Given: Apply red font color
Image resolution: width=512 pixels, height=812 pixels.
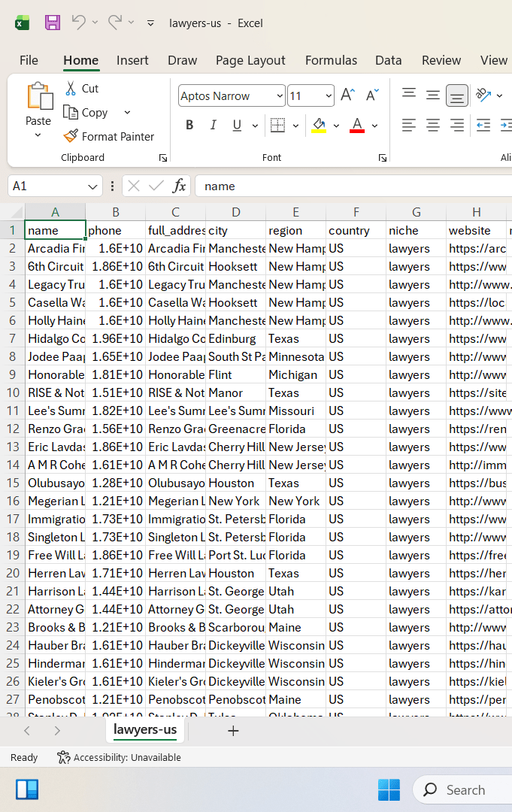Looking at the screenshot, I should click(x=357, y=125).
